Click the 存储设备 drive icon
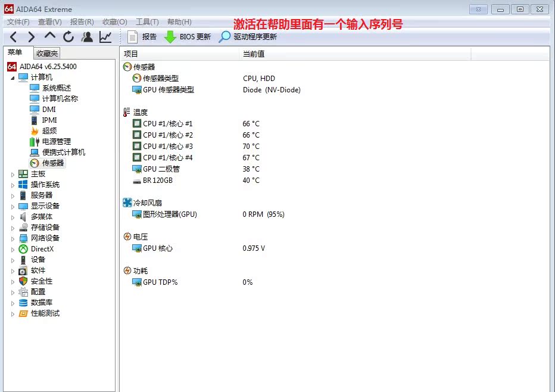 click(x=23, y=228)
